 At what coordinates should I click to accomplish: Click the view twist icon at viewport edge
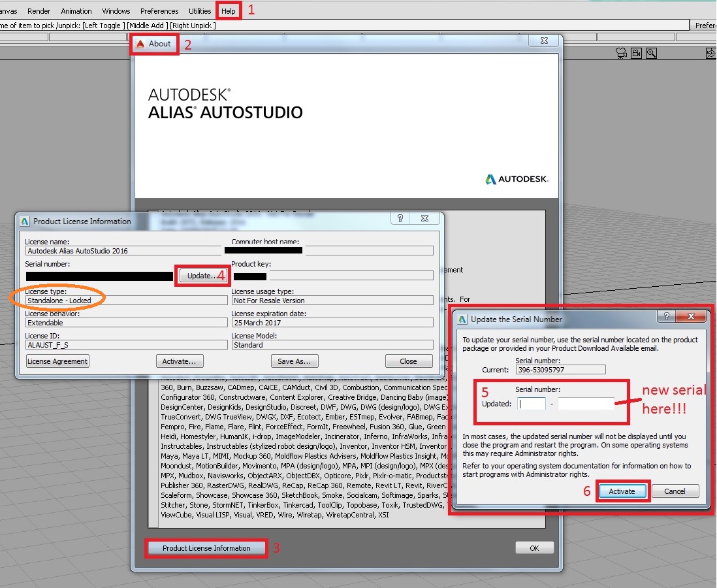[x=711, y=54]
